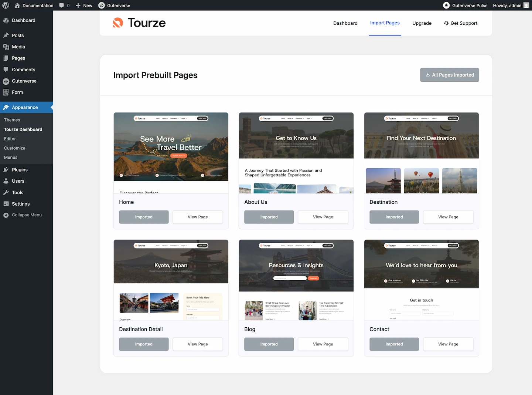Switch to the Dashboard tab in Tourze header
Image resolution: width=532 pixels, height=395 pixels.
click(345, 23)
